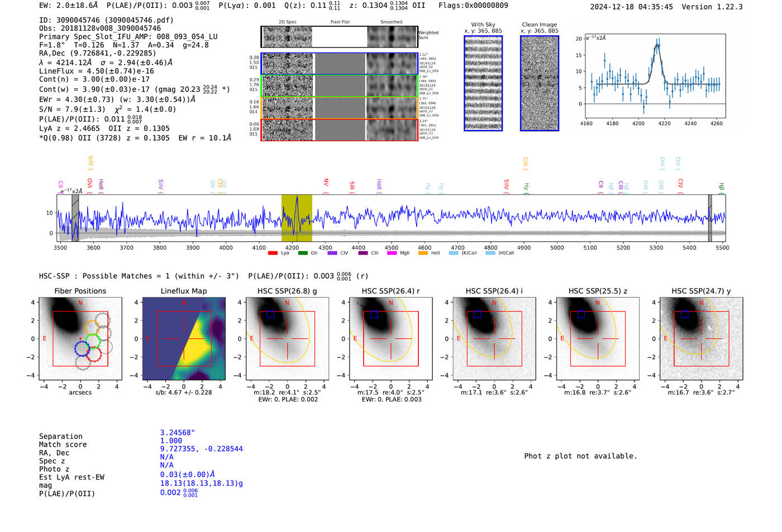Click the Obs "20181128v008_3090045746" text
Viewport: 782px width, 532px height.
coord(100,28)
